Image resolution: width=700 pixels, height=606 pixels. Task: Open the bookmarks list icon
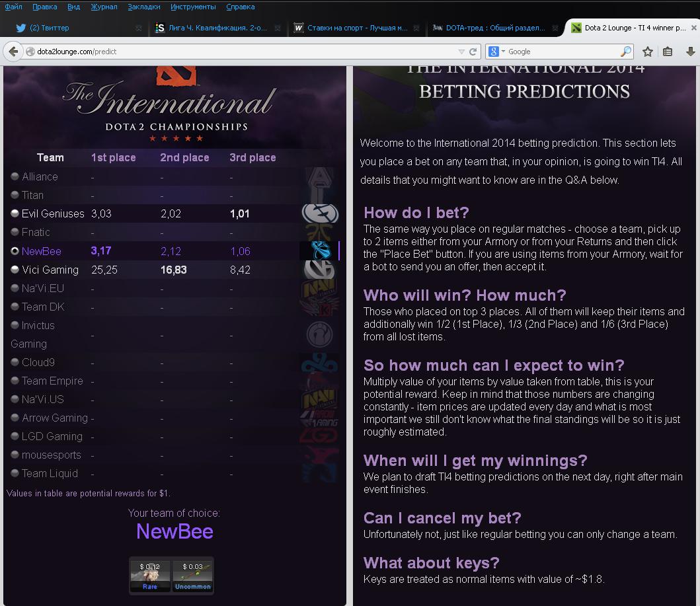[668, 52]
